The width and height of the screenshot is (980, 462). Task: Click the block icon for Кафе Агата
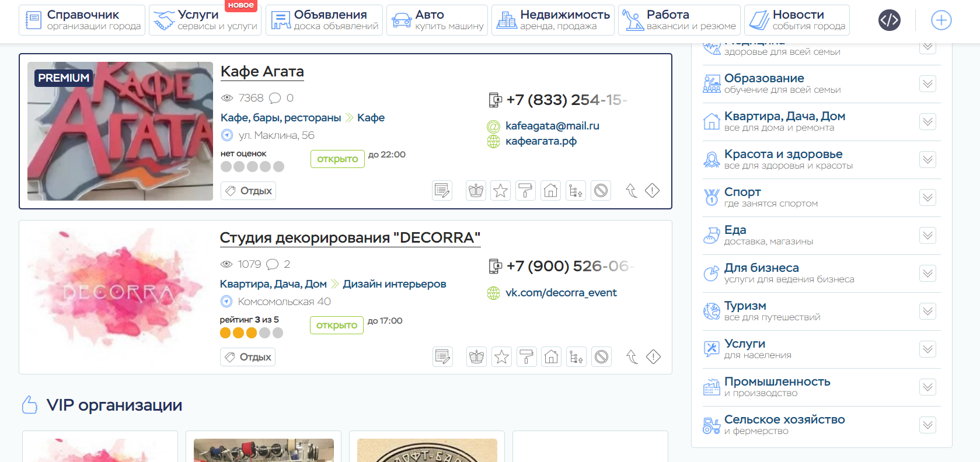tap(601, 191)
